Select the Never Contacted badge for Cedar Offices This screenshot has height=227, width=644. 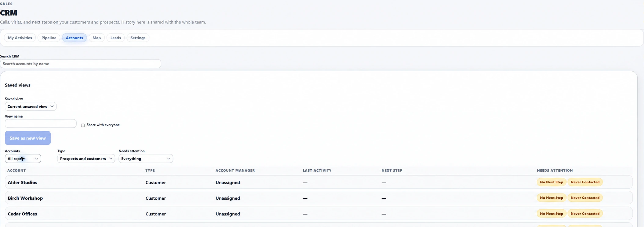tap(585, 214)
